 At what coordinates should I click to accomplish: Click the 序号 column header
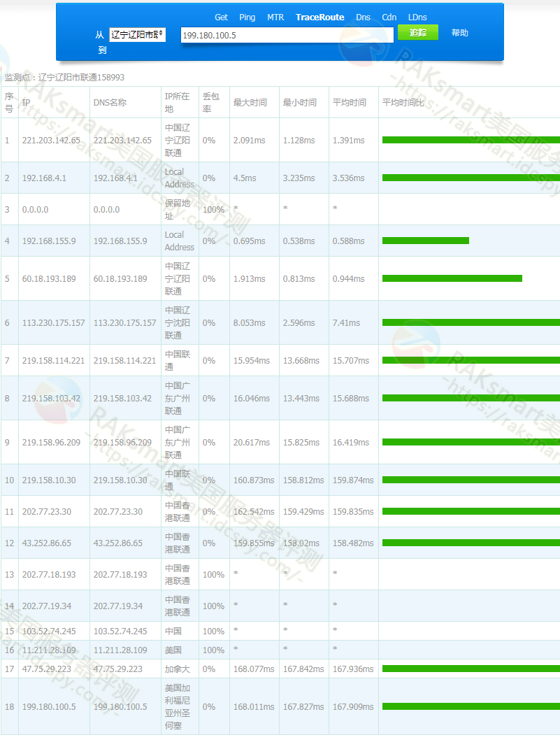pyautogui.click(x=9, y=102)
